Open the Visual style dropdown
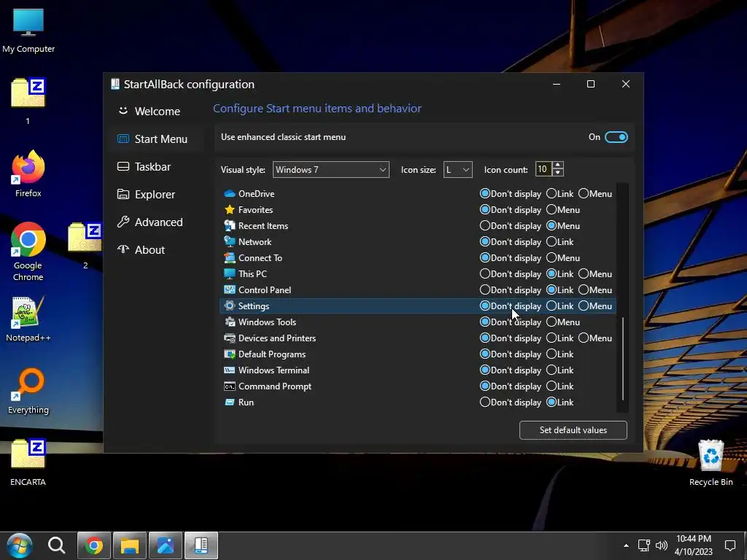Image resolution: width=747 pixels, height=560 pixels. tap(330, 169)
